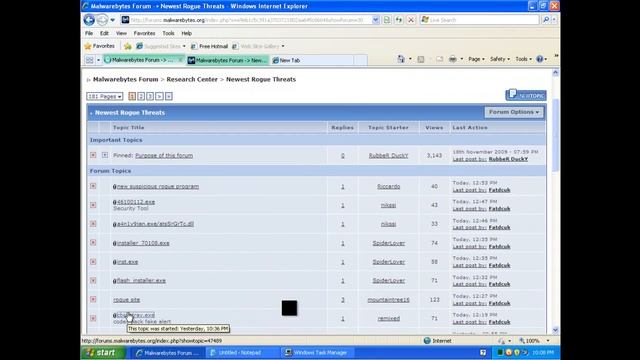Open Research Center breadcrumb link
Image resolution: width=640 pixels, height=360 pixels.
192,79
